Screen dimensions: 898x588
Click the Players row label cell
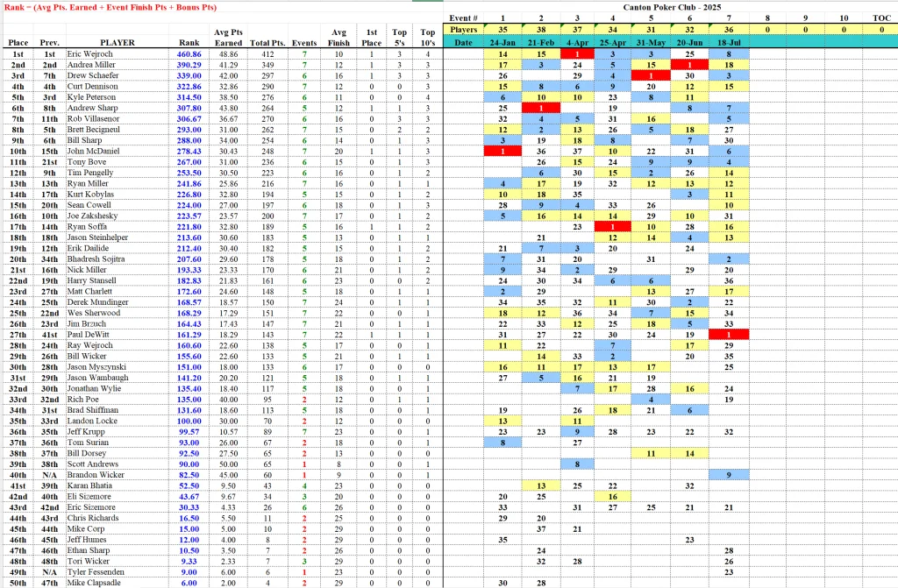pos(463,30)
